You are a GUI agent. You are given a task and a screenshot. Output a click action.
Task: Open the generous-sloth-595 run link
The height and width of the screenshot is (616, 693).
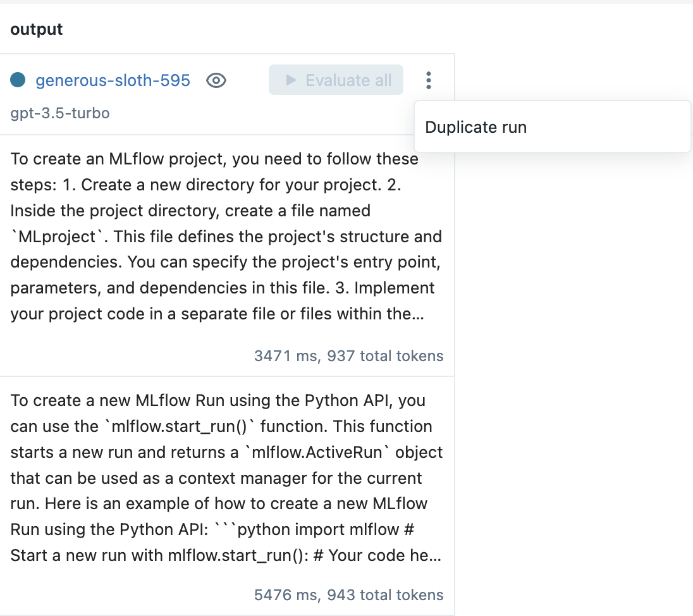pos(113,80)
